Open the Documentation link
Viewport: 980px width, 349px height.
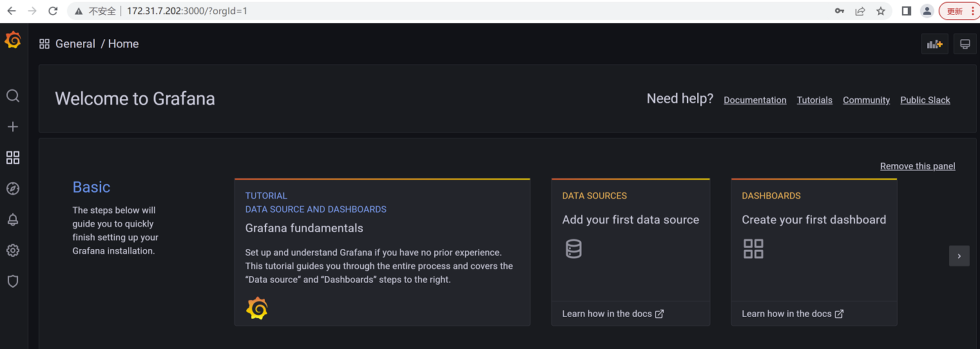tap(754, 100)
